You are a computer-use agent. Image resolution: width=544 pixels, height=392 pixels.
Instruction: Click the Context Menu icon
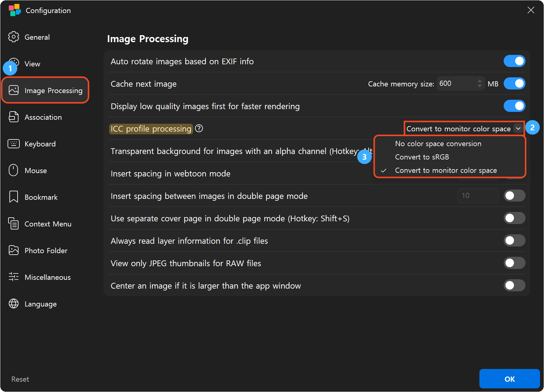coord(13,224)
